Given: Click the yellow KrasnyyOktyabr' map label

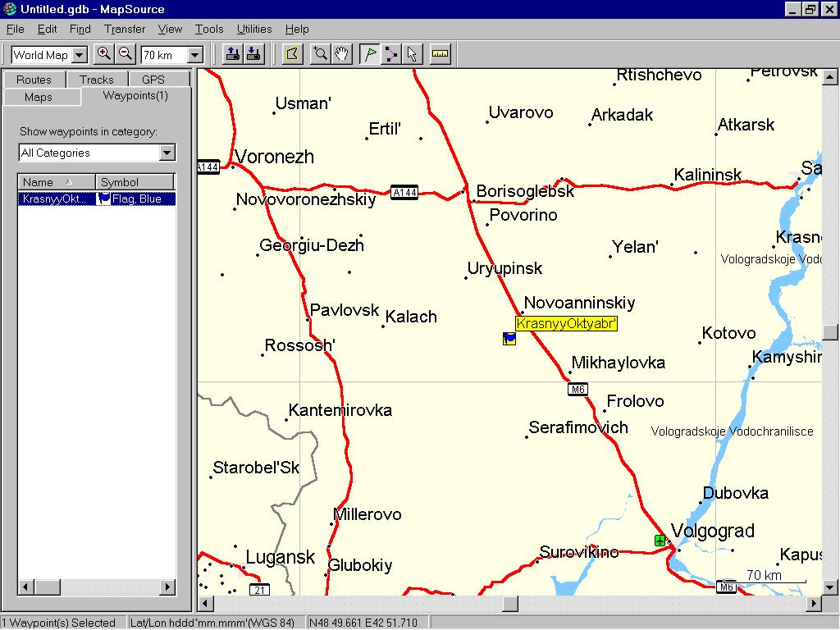Looking at the screenshot, I should pyautogui.click(x=566, y=323).
